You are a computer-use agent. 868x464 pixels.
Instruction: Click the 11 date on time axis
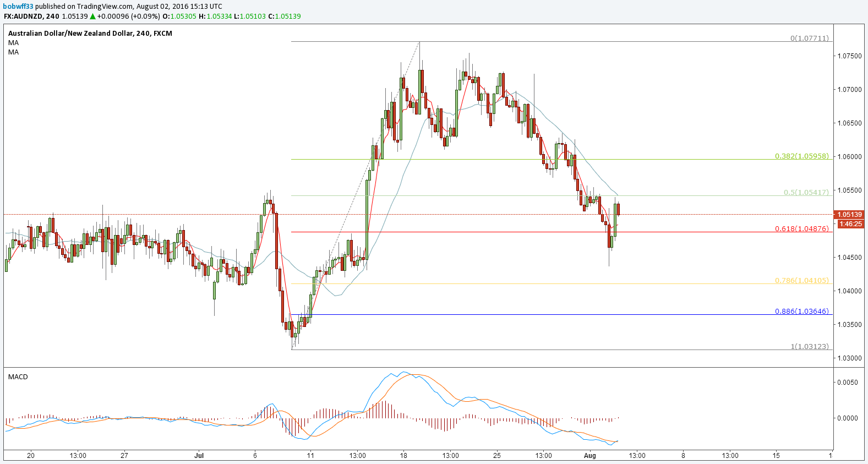click(x=310, y=456)
